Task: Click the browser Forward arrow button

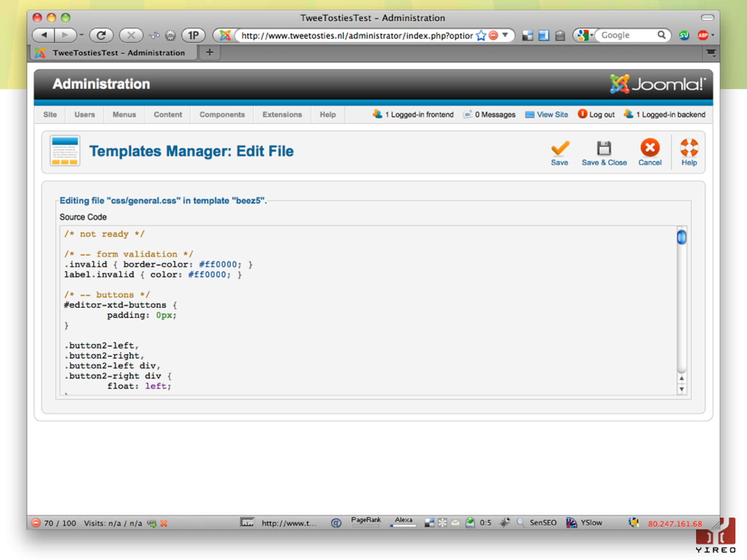Action: pos(65,35)
